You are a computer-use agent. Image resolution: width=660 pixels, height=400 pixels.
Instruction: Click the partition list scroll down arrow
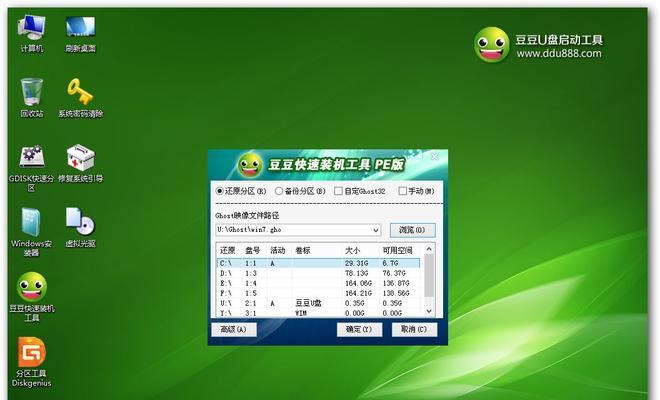429,311
